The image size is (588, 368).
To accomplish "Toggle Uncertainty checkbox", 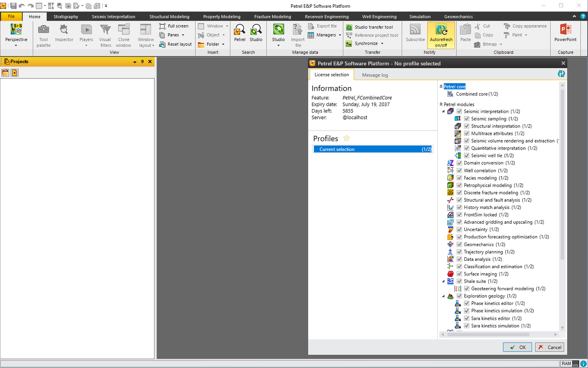I will [x=459, y=229].
